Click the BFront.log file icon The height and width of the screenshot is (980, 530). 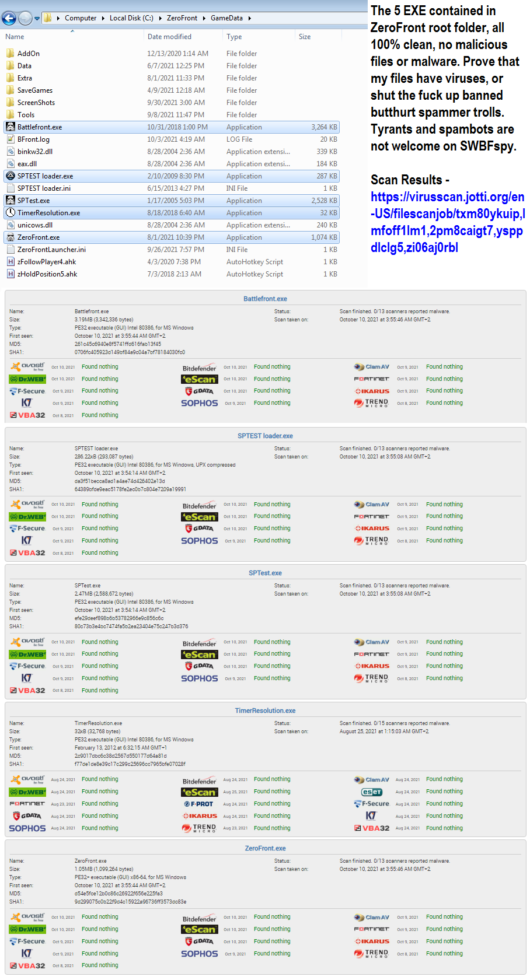(x=11, y=139)
